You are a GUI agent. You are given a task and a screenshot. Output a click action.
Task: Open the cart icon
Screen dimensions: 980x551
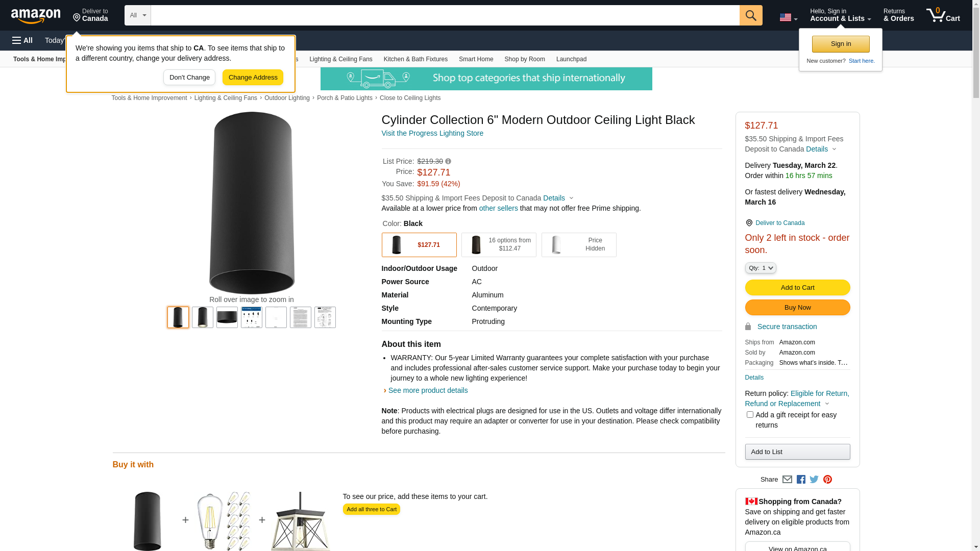click(x=943, y=15)
